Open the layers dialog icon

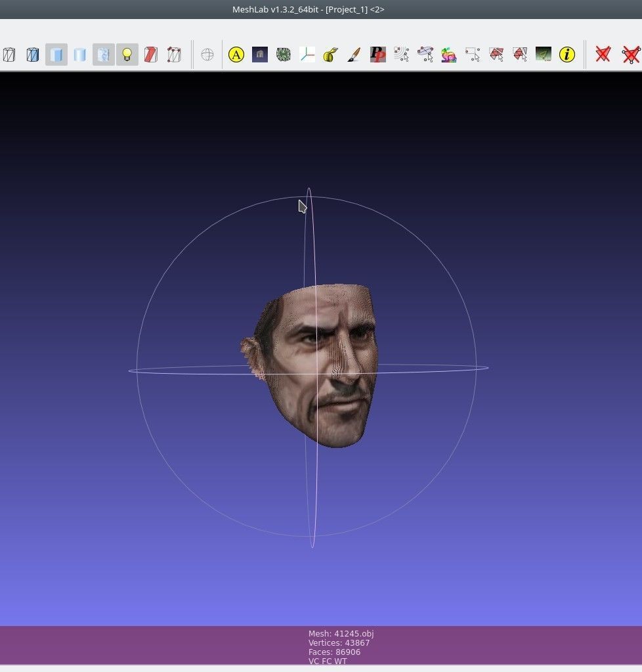tap(236, 55)
